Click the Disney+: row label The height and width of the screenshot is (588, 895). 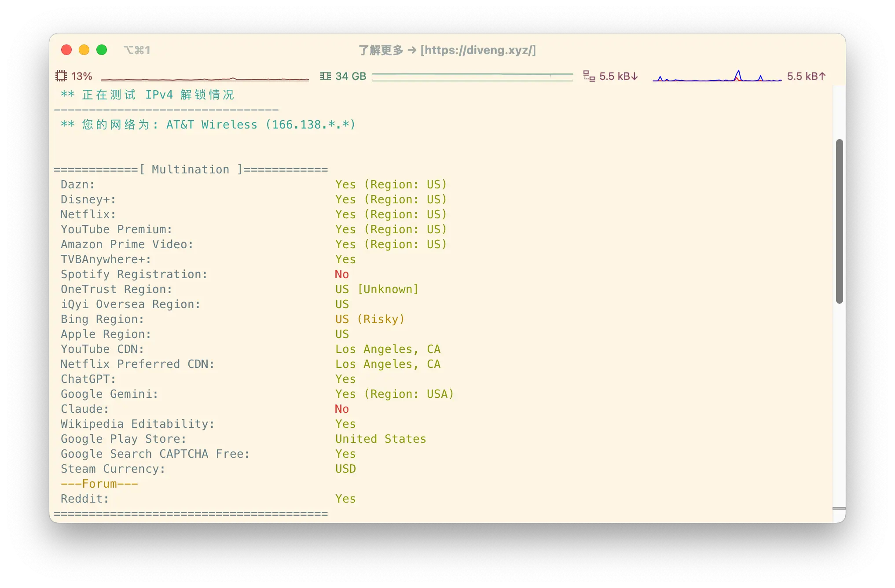tap(88, 199)
